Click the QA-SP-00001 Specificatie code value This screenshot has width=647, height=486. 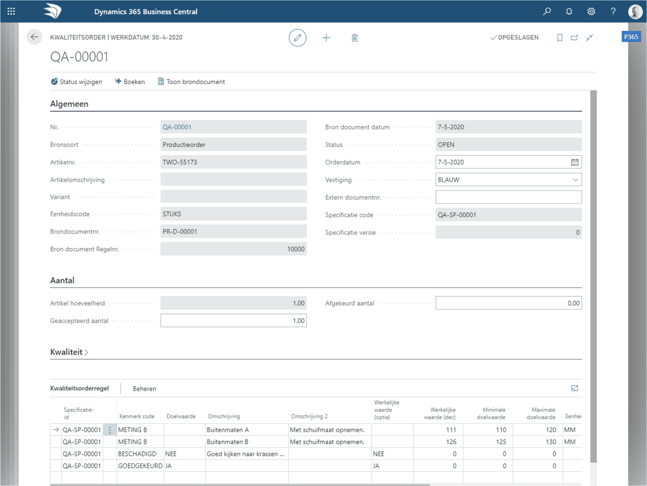(x=509, y=215)
